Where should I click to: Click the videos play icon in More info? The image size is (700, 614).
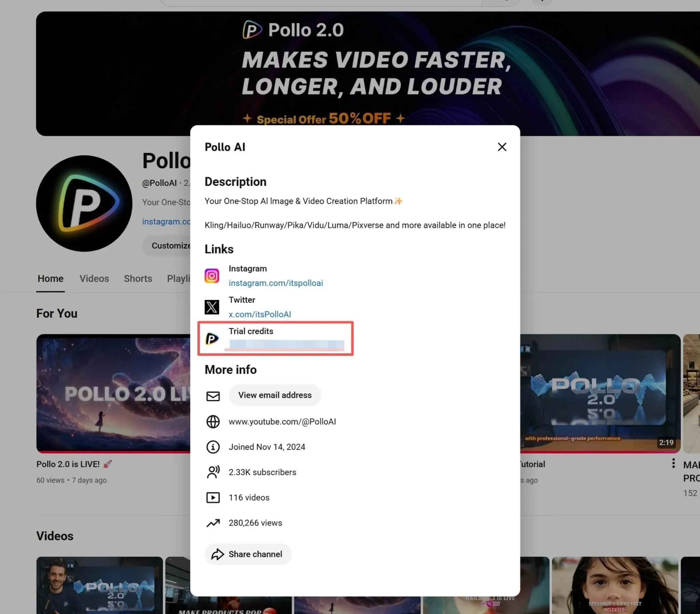(x=213, y=498)
